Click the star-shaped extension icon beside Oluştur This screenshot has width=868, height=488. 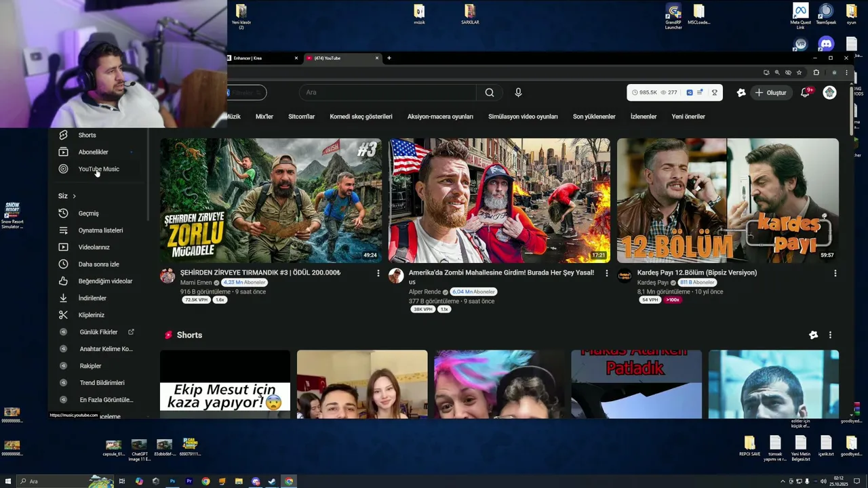click(741, 92)
